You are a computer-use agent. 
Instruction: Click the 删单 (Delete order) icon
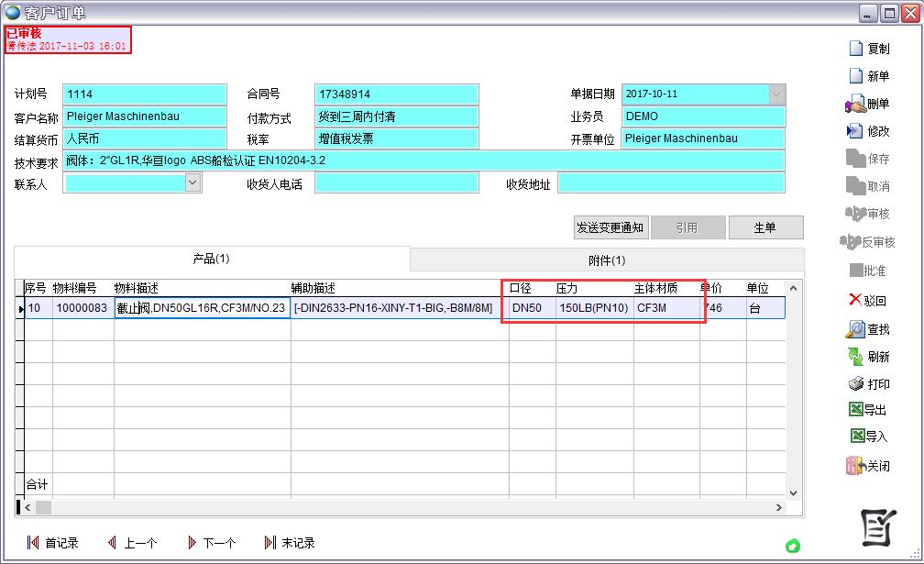coord(855,105)
